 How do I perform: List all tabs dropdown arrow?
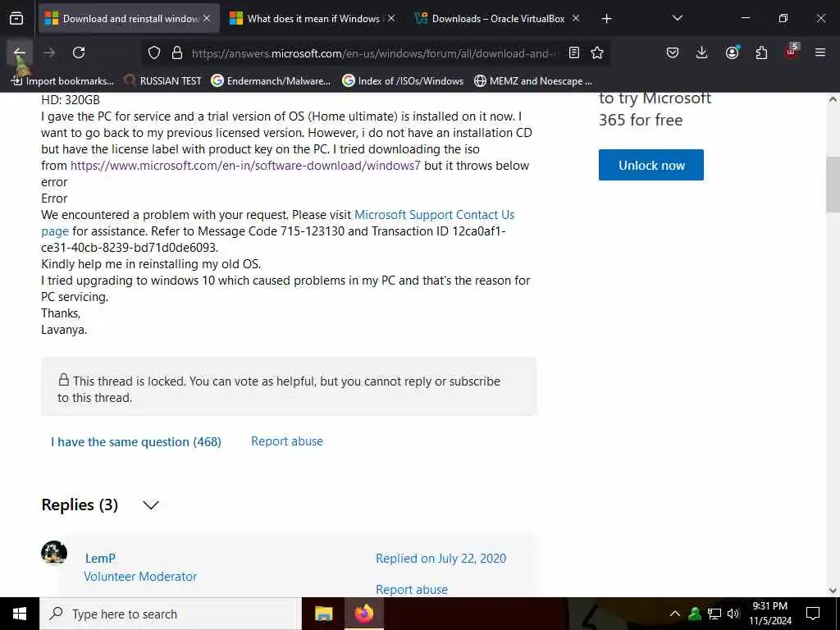pyautogui.click(x=677, y=18)
